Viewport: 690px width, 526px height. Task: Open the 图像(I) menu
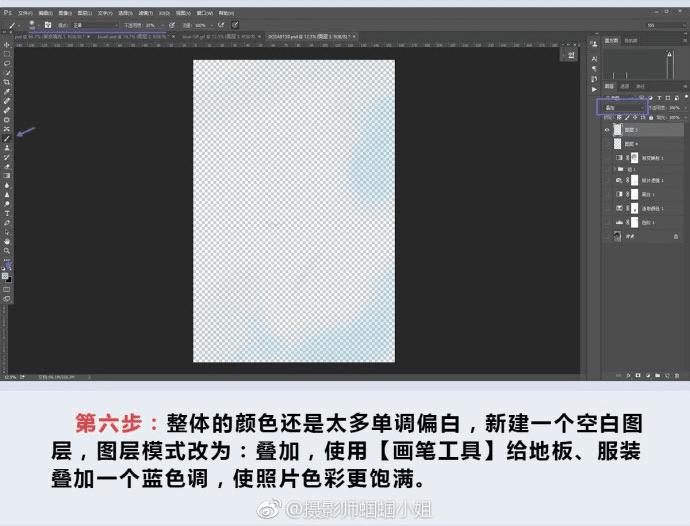tap(65, 13)
